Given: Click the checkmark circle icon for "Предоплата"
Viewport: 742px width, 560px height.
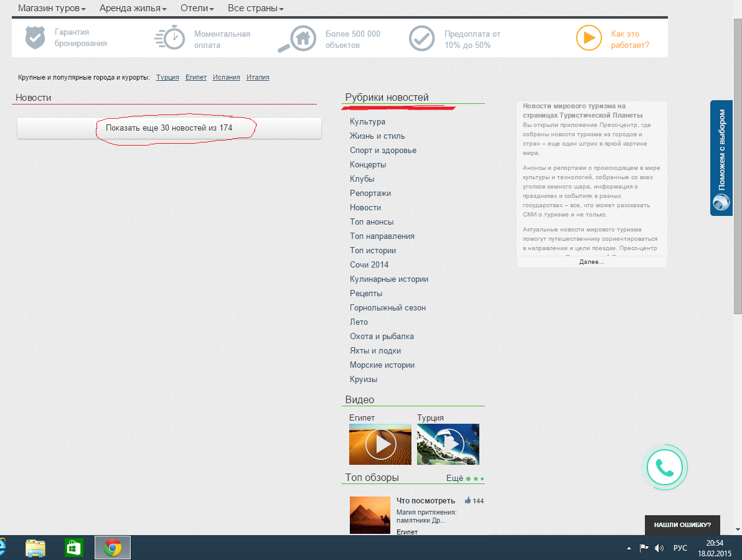Looking at the screenshot, I should coord(421,39).
